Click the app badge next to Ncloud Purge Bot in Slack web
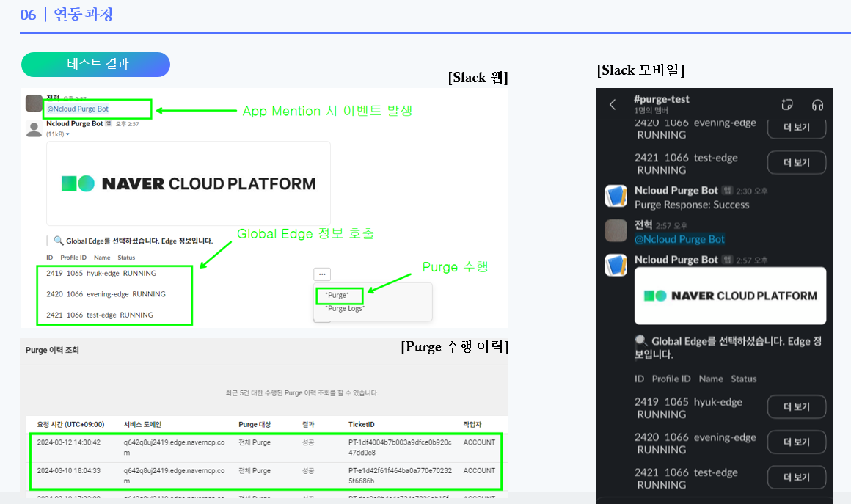The width and height of the screenshot is (851, 504). click(109, 124)
